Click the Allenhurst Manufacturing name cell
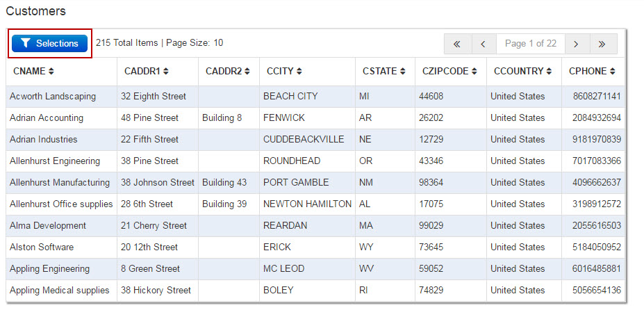Viewport: 644px width, 317px height. [62, 183]
